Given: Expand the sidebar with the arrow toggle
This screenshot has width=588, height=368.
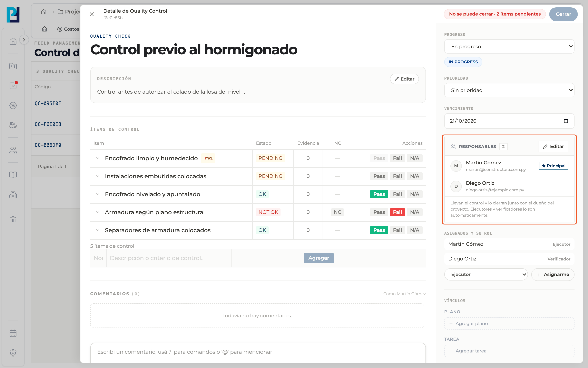Looking at the screenshot, I should (x=24, y=40).
